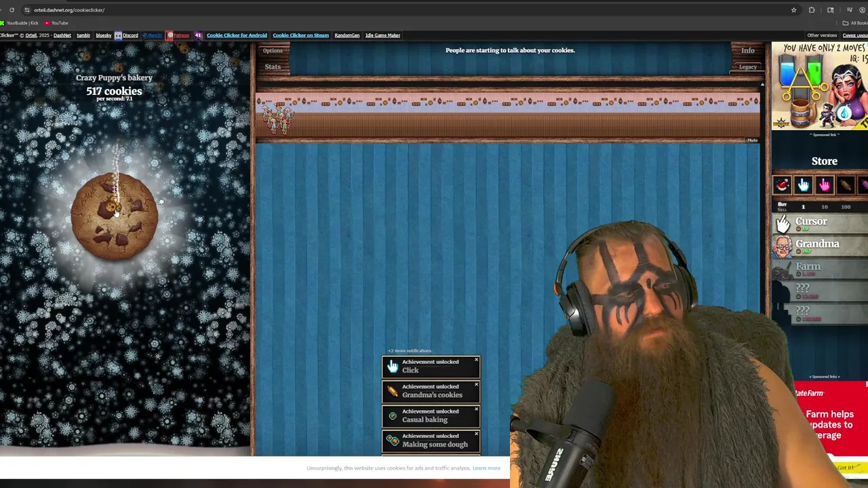Click the cookie policy Learn more link
The image size is (868, 488).
pos(486,468)
